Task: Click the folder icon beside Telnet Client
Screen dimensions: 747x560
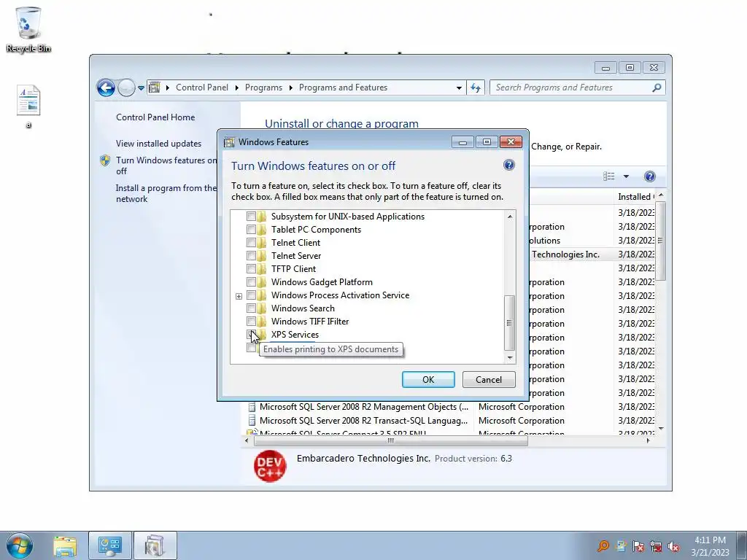Action: click(262, 243)
